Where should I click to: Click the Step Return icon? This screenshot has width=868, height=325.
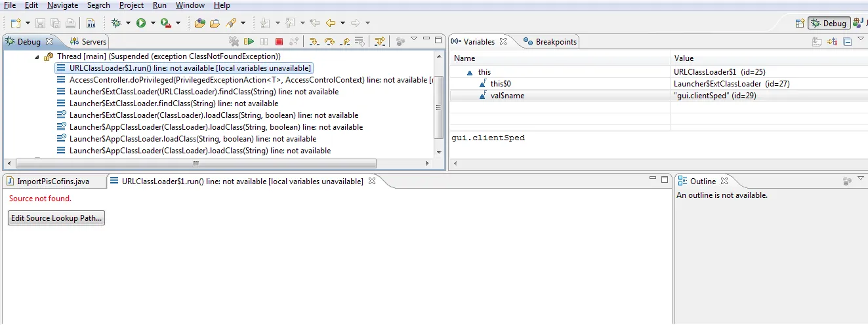[344, 41]
